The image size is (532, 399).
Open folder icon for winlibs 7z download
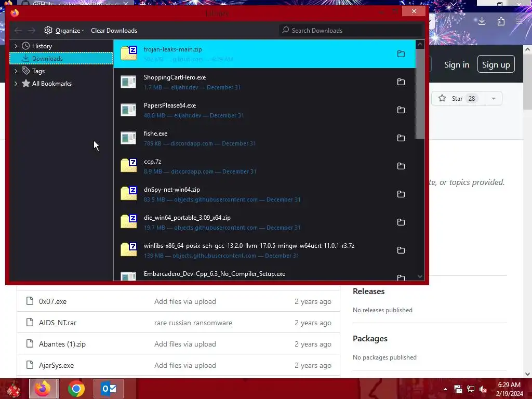tap(401, 250)
